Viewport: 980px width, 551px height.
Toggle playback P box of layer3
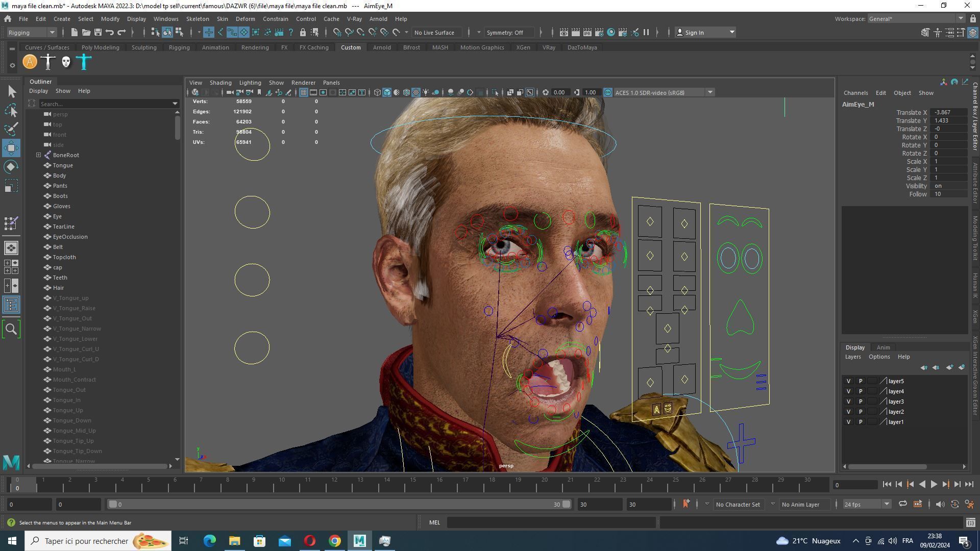point(860,402)
